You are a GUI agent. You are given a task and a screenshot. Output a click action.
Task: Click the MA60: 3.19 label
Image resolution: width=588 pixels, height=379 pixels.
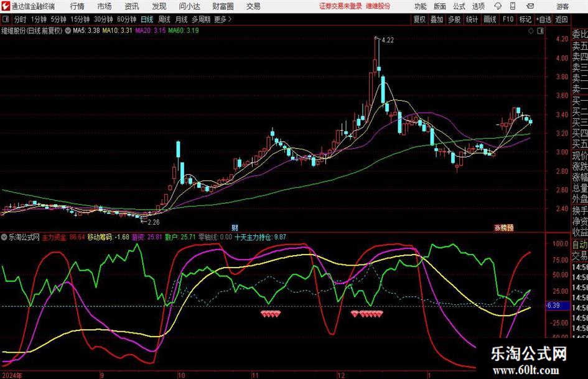184,30
